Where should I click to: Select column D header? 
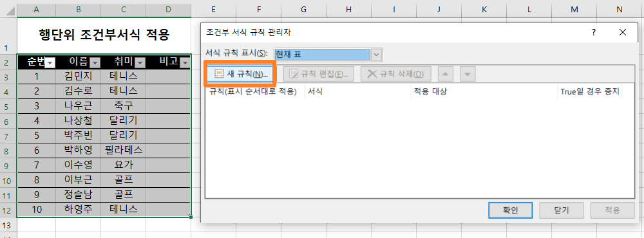point(168,10)
